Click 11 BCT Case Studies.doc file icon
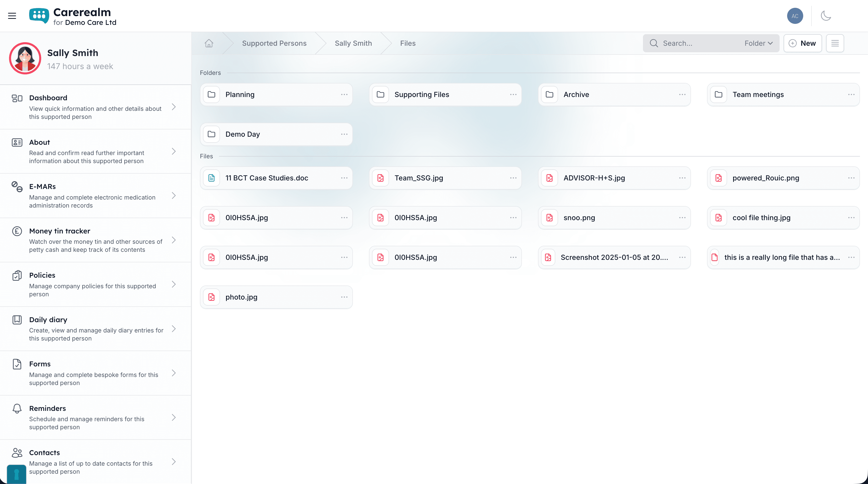 pyautogui.click(x=212, y=178)
